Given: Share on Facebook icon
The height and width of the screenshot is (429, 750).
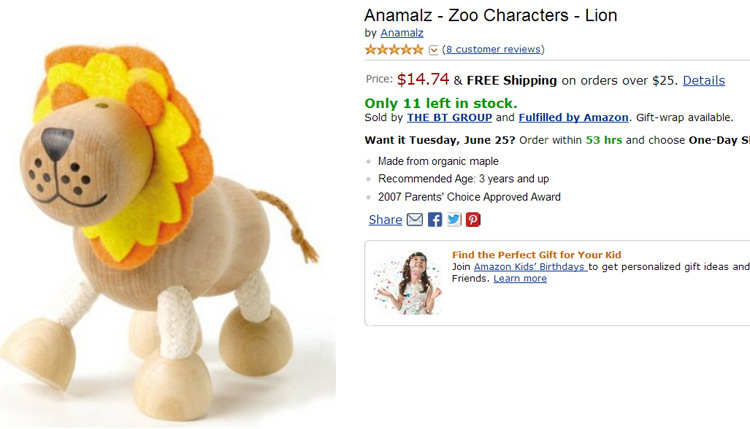Looking at the screenshot, I should pyautogui.click(x=435, y=220).
